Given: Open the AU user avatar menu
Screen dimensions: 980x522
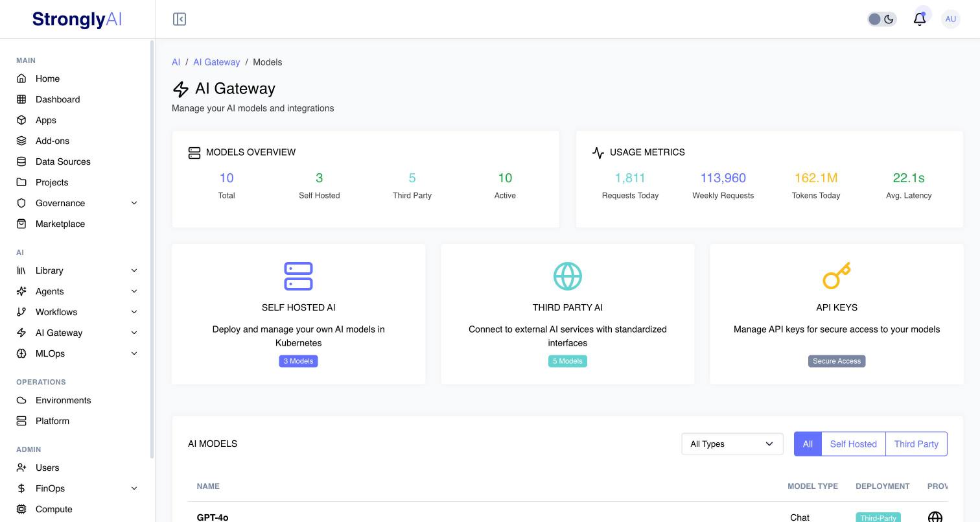Looking at the screenshot, I should point(950,19).
